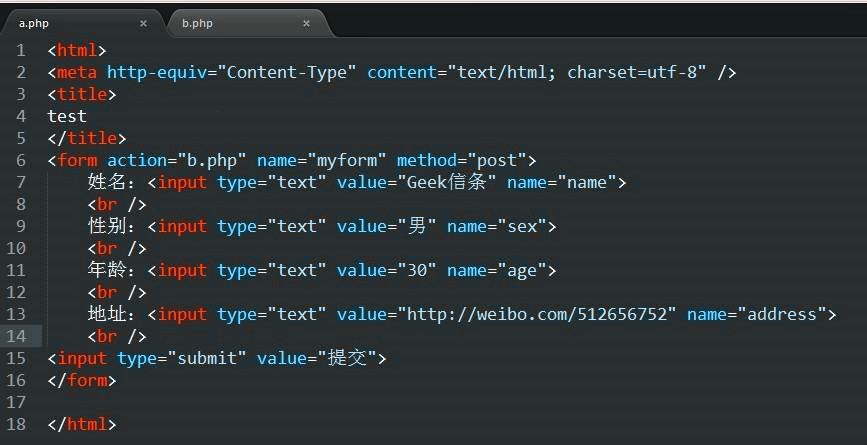
Task: Close the a.php tab
Action: [143, 24]
